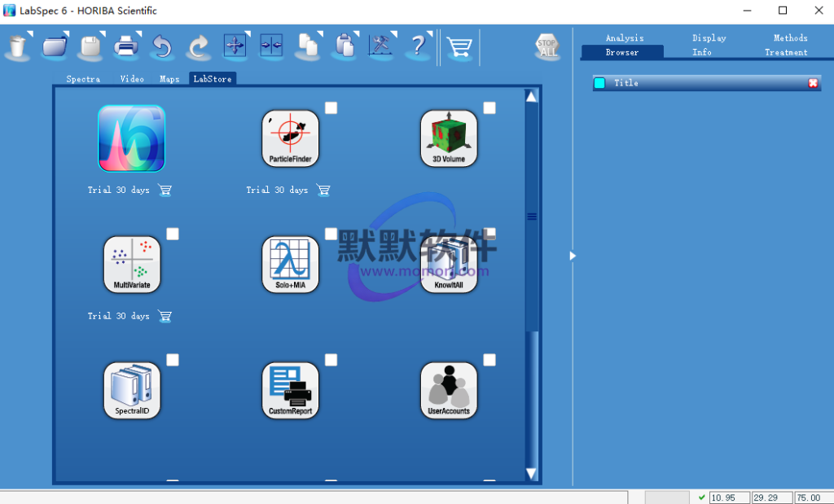This screenshot has width=834, height=504.
Task: Open the 3D Volume app
Action: click(x=449, y=138)
